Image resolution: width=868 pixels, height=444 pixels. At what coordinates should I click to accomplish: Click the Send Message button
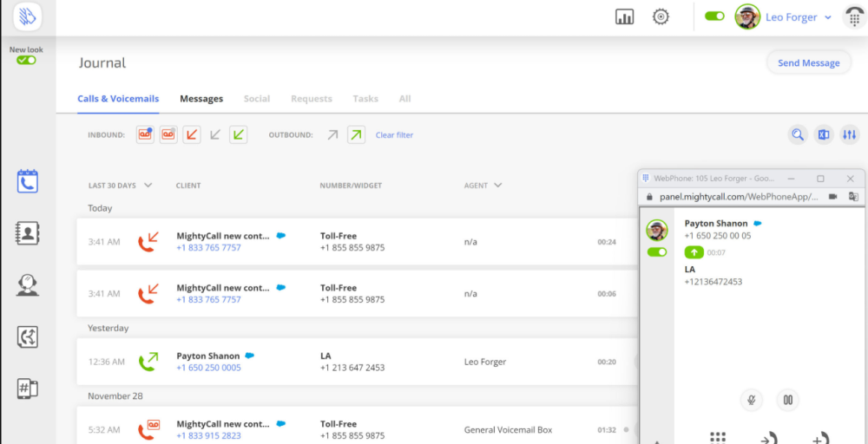(x=809, y=62)
